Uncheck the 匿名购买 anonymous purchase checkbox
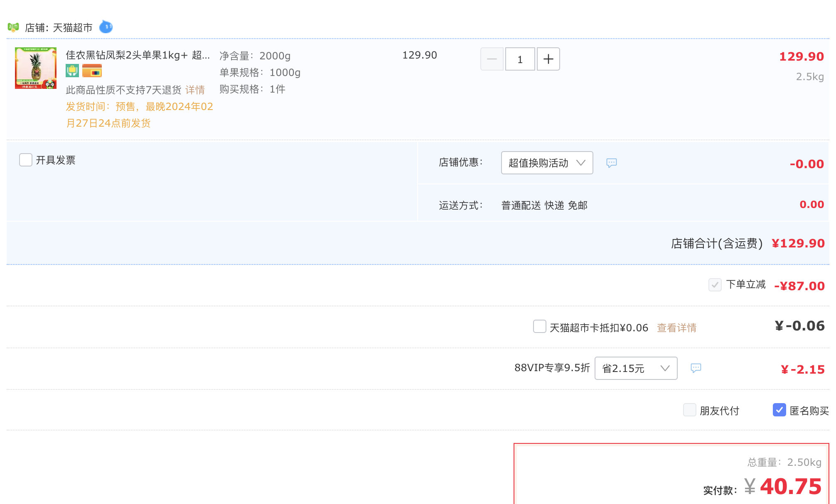This screenshot has width=836, height=504. tap(779, 410)
